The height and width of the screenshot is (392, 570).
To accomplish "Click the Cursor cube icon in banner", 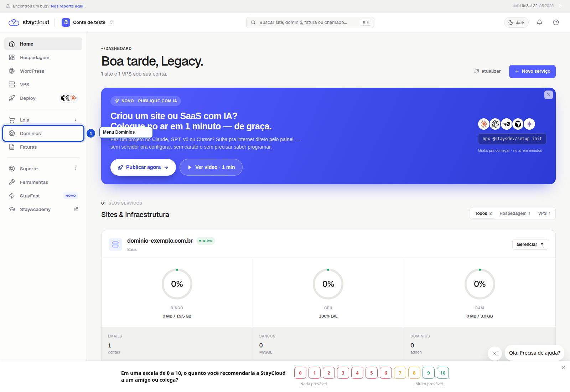I will coord(518,124).
